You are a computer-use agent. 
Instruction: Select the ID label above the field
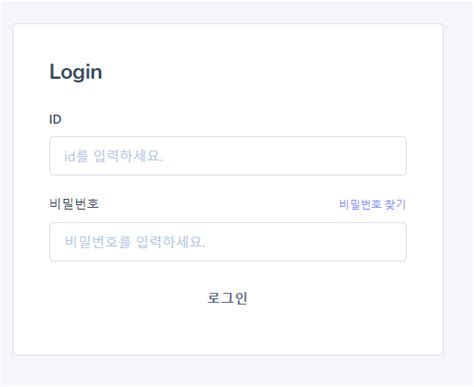point(55,119)
